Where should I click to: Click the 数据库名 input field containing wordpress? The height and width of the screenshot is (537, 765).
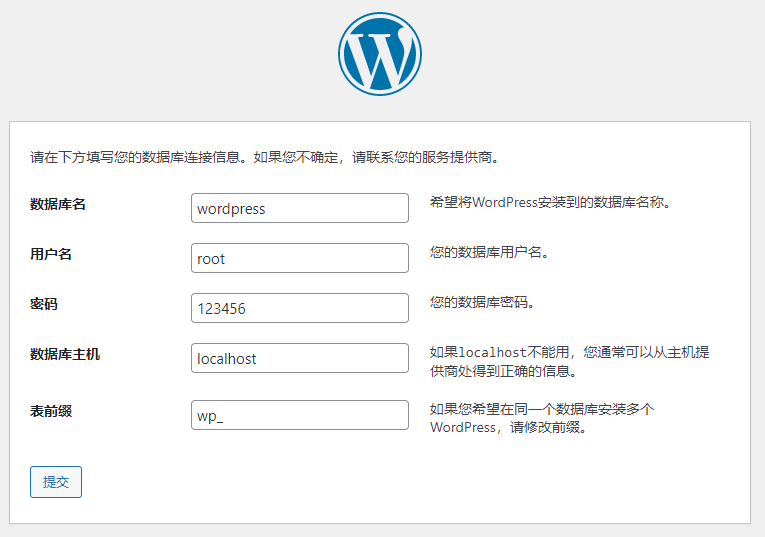[x=299, y=208]
